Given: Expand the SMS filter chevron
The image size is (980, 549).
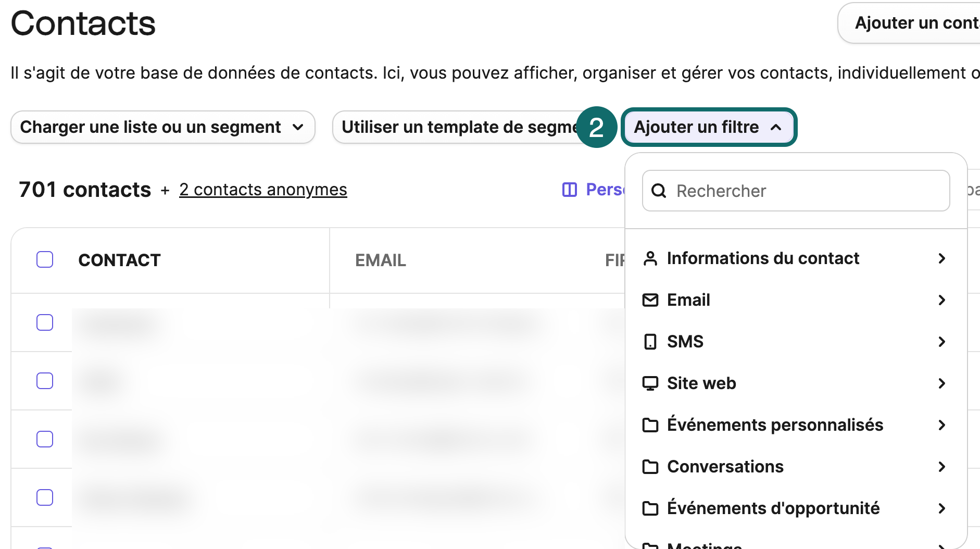Looking at the screenshot, I should (x=941, y=342).
